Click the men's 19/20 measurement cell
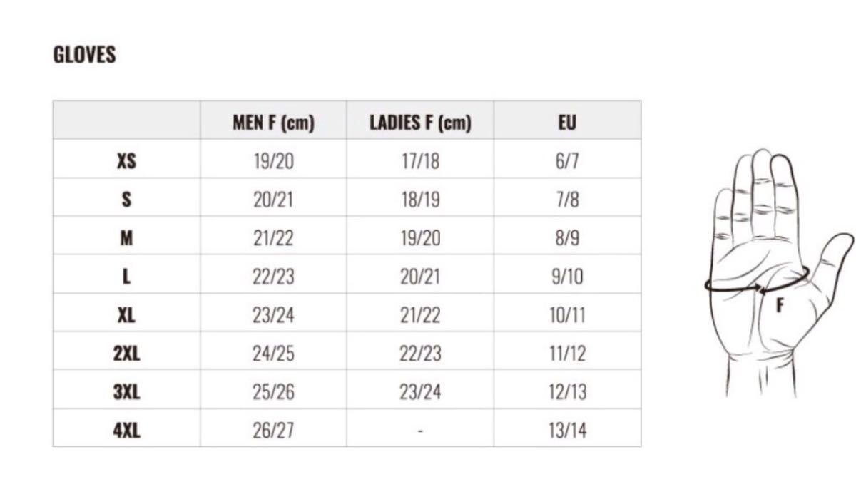The width and height of the screenshot is (856, 504). (x=273, y=161)
